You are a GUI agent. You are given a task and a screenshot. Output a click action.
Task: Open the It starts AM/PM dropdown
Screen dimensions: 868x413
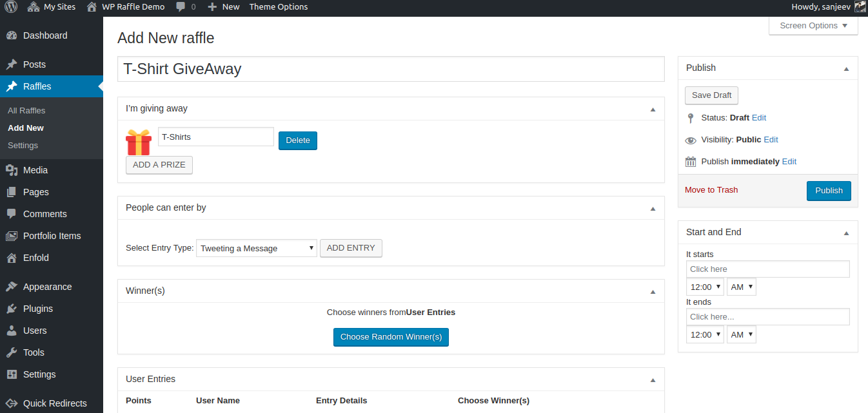[x=741, y=287]
